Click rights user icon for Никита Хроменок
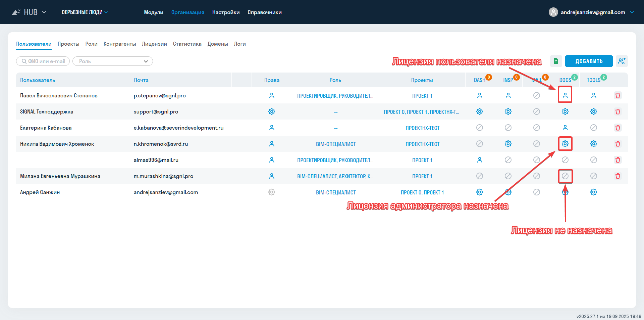The width and height of the screenshot is (644, 320). pyautogui.click(x=272, y=144)
